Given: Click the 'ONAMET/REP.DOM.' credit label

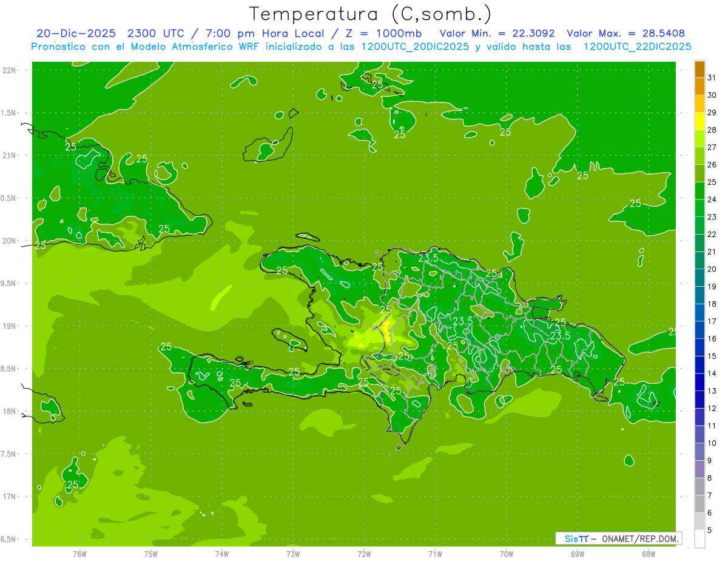Looking at the screenshot, I should click(639, 538).
